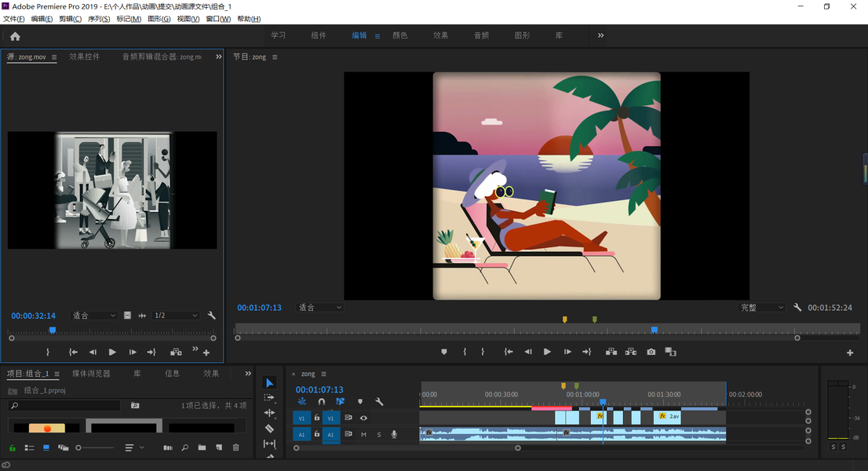Click New Item icon in Project panel
This screenshot has width=868, height=471.
[219, 447]
